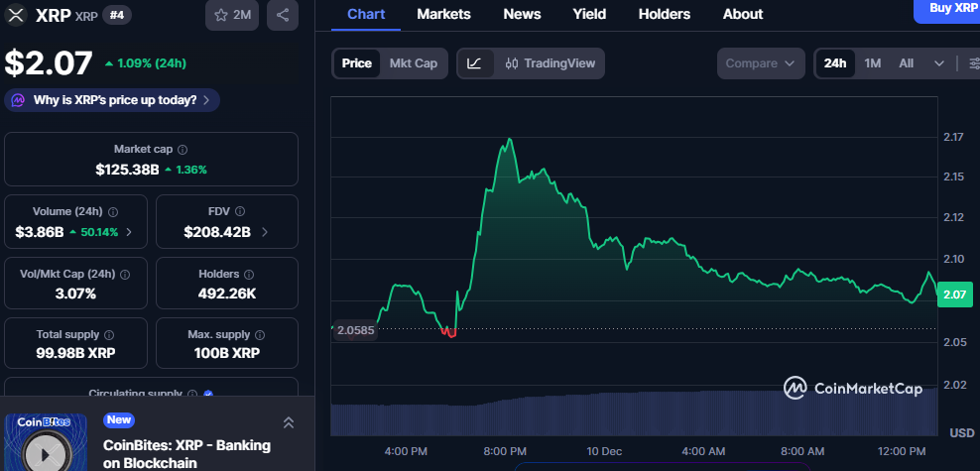980x471 pixels.
Task: Switch chart to Mkt Cap view
Action: pos(413,63)
